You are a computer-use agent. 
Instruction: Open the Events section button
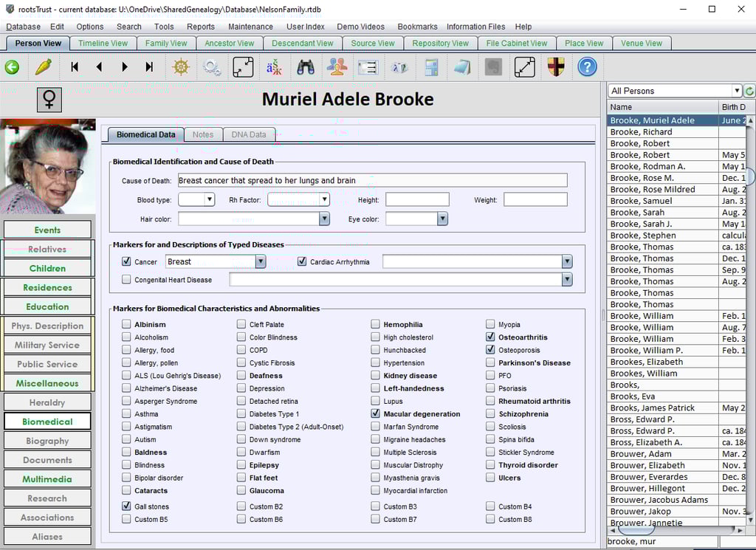click(x=47, y=230)
